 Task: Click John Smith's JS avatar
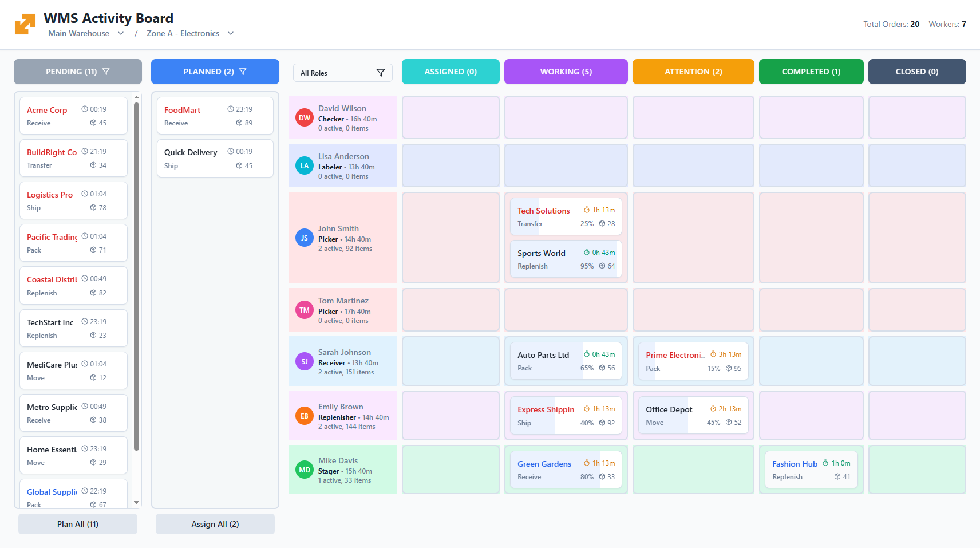coord(305,238)
